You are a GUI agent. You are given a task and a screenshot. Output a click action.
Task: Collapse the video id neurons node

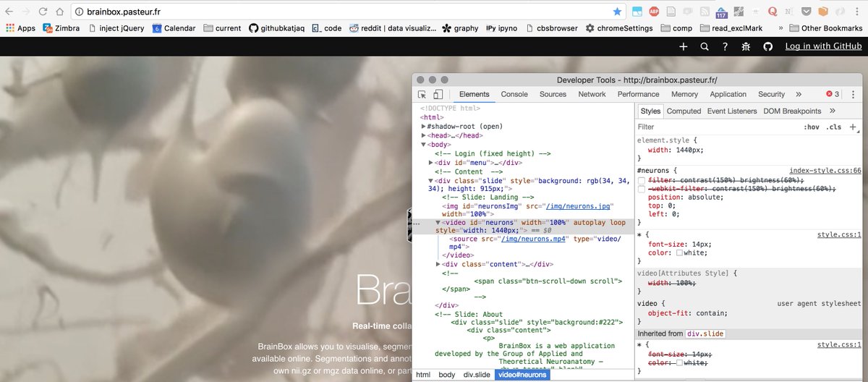(438, 222)
